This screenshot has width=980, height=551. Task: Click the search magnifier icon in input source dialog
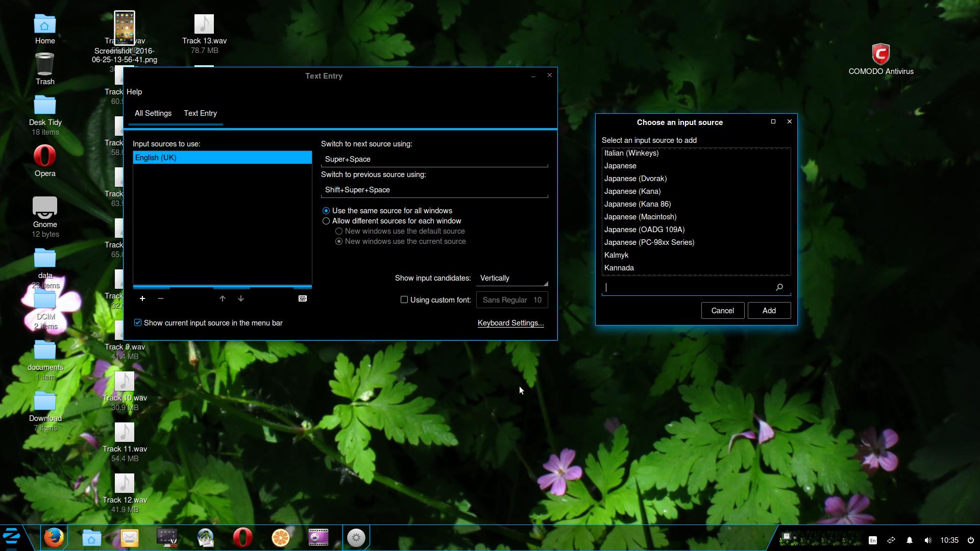tap(779, 287)
